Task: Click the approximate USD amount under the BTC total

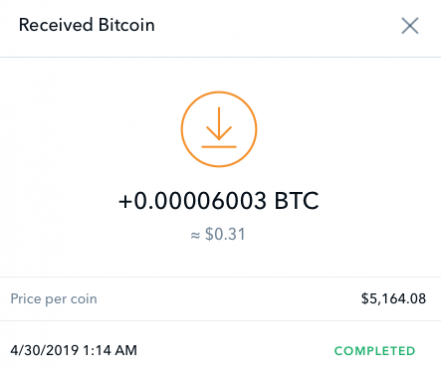Action: click(218, 234)
